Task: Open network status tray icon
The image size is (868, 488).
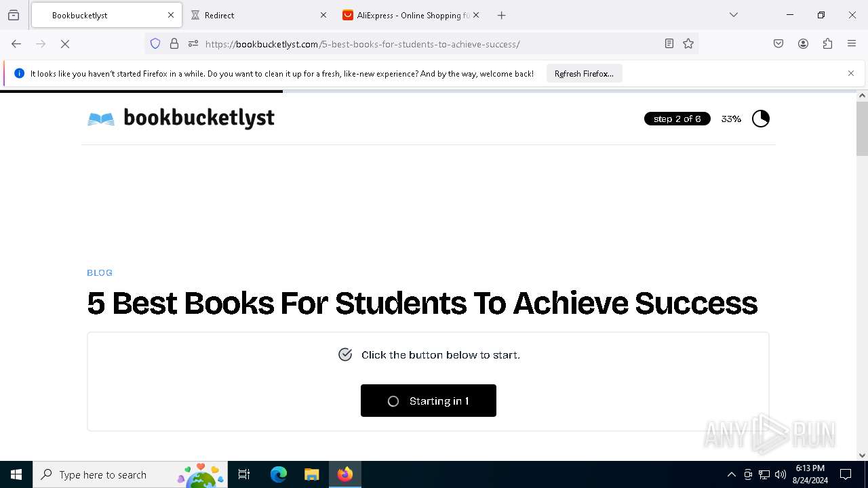Action: [x=764, y=474]
